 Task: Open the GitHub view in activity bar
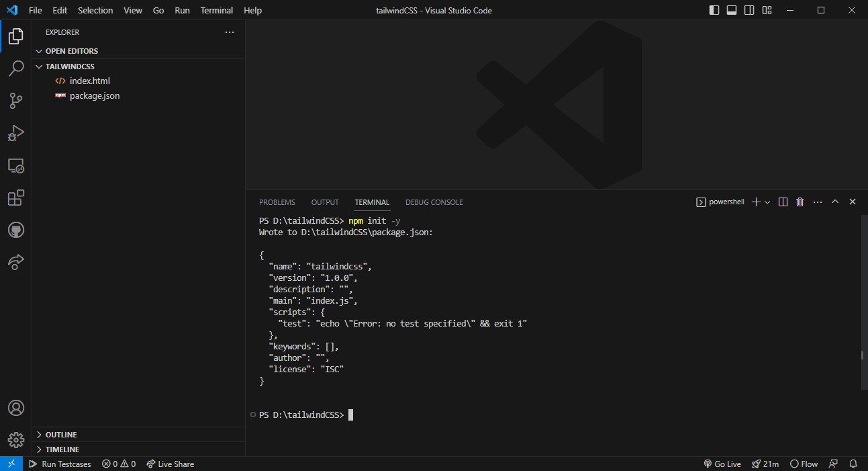click(16, 230)
